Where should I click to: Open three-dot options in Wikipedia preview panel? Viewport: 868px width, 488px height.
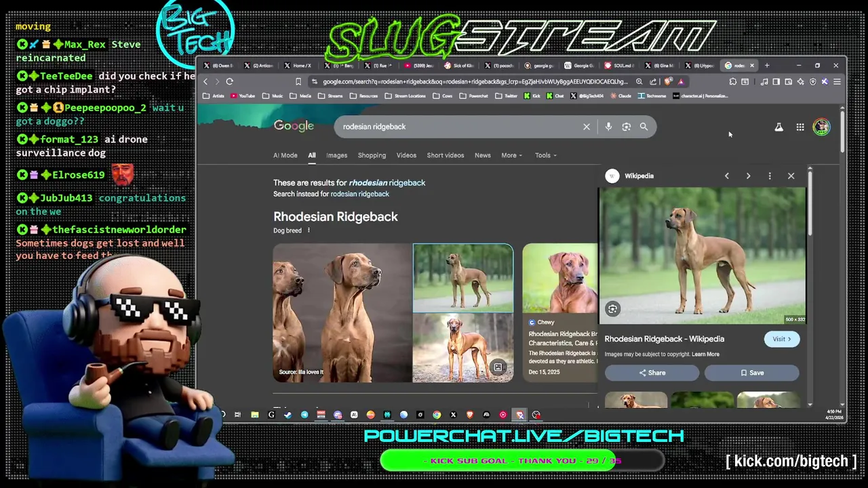coord(770,176)
